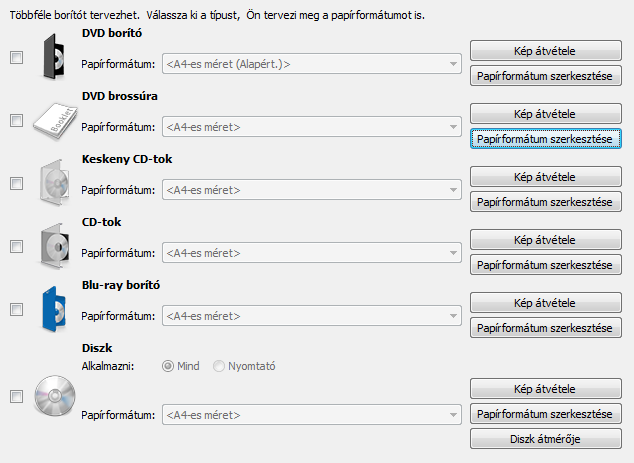Enable the DVD borító checkbox

17,57
